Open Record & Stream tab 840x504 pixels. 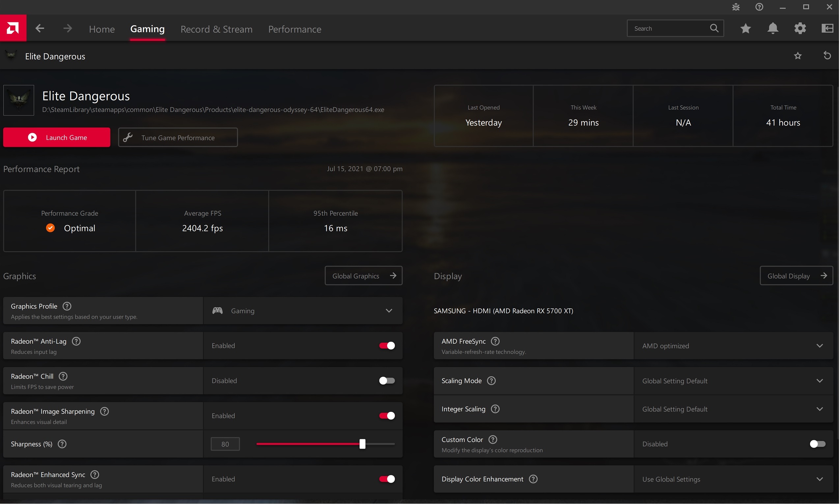click(x=216, y=29)
